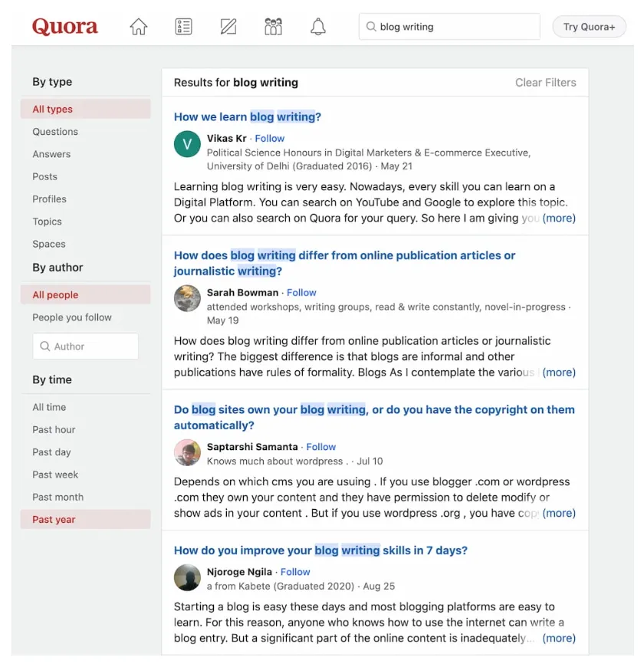Click the 'May 19' answer date

(222, 320)
